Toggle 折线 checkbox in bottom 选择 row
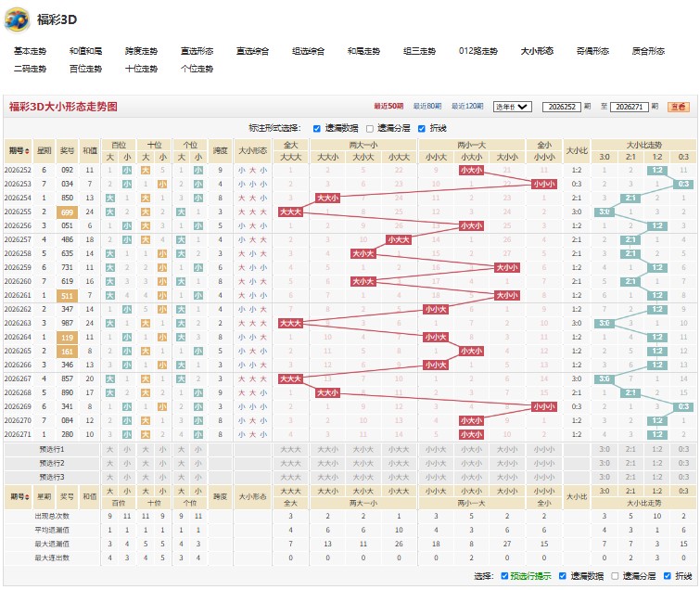The image size is (700, 590). pyautogui.click(x=667, y=576)
